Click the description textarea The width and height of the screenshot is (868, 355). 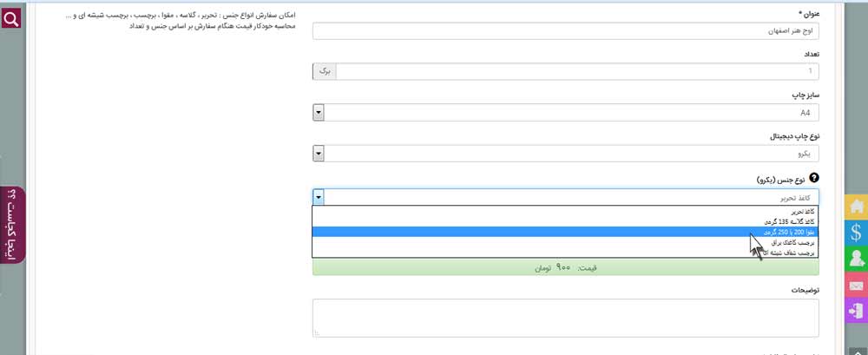tap(566, 318)
